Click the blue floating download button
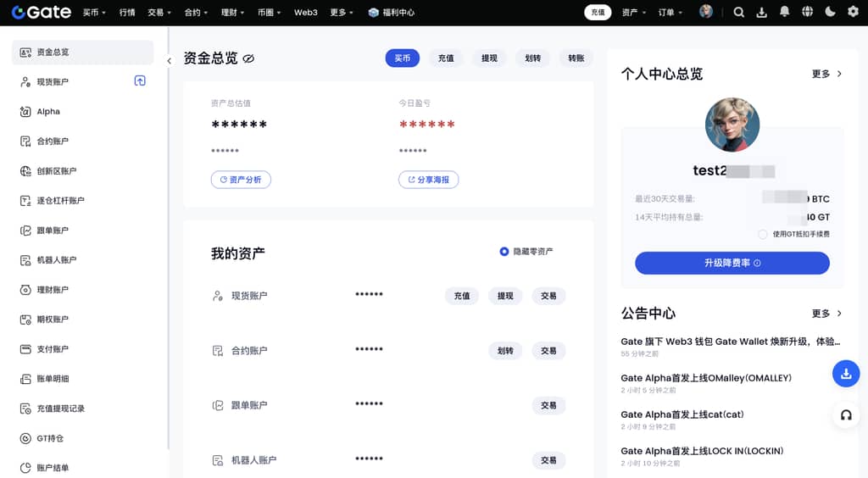 [845, 374]
